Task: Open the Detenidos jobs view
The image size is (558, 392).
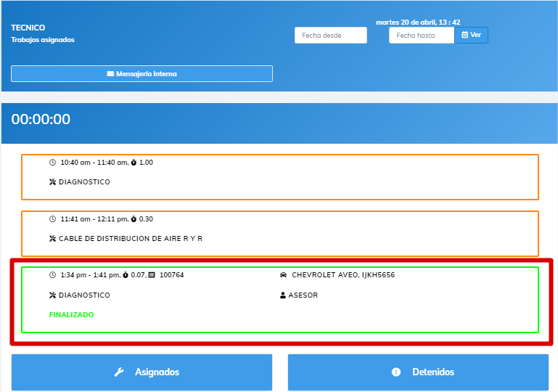Action: (418, 372)
